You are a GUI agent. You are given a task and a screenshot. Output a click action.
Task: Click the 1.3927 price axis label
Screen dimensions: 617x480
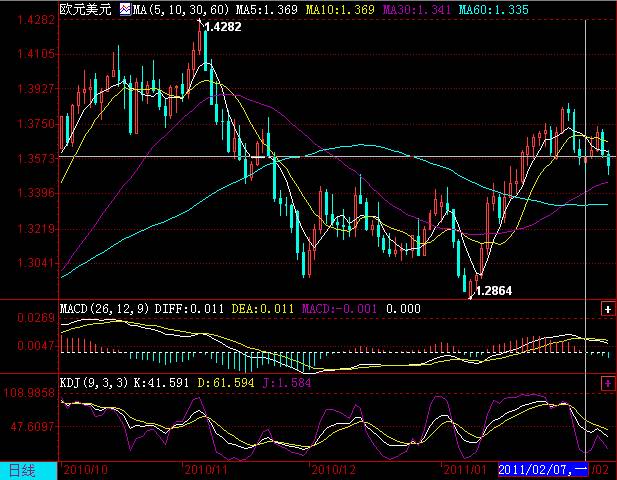(36, 89)
